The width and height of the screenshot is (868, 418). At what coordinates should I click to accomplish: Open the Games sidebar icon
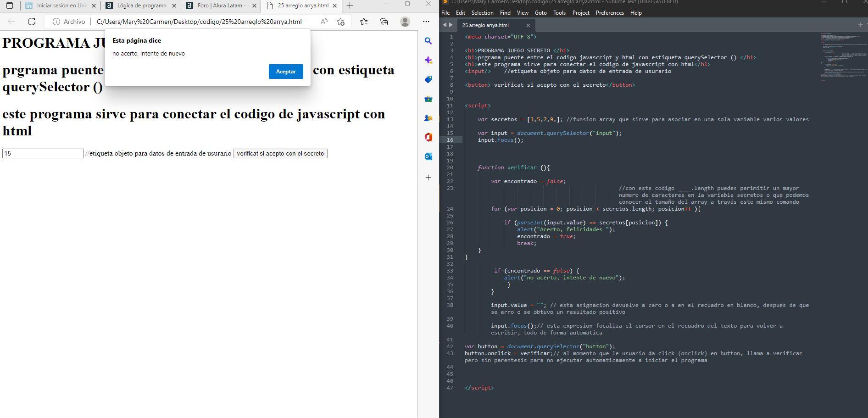[x=428, y=118]
